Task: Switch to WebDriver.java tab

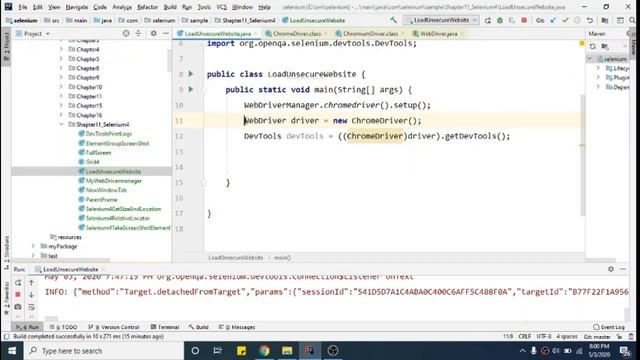Action: (438, 33)
